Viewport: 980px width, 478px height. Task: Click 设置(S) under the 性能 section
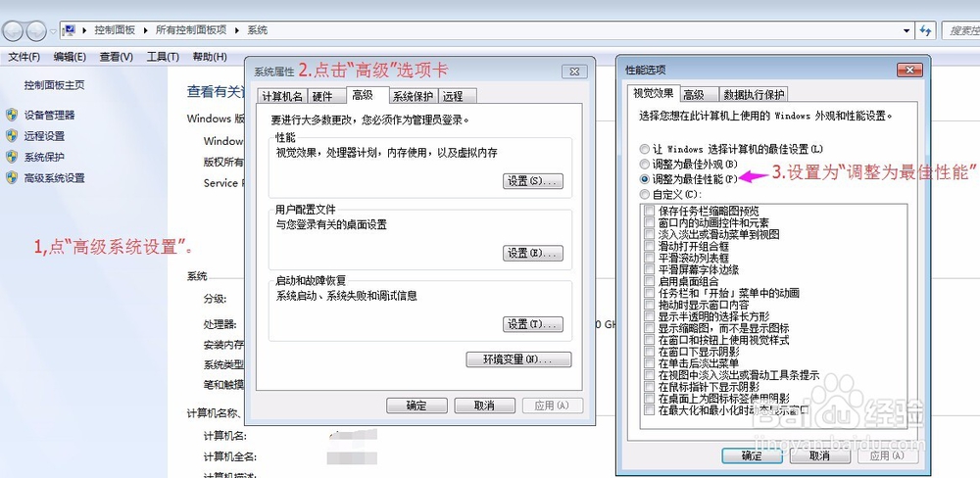[533, 181]
